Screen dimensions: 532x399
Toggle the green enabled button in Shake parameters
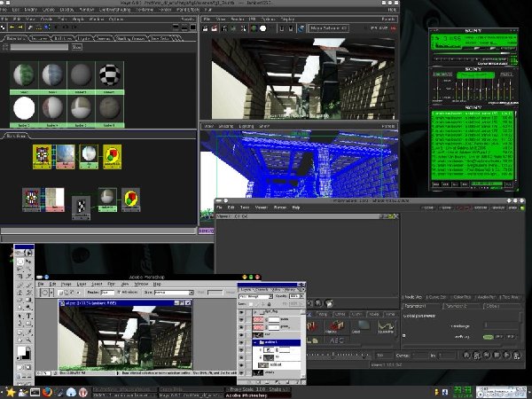click(x=488, y=337)
